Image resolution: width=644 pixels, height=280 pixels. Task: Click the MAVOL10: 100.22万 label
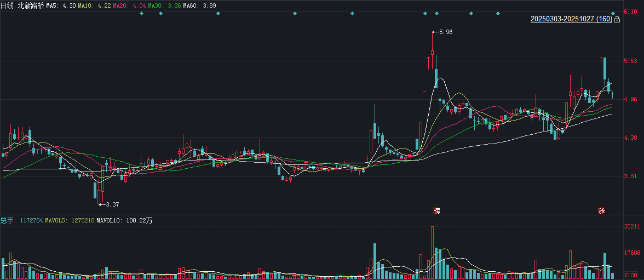click(124, 220)
